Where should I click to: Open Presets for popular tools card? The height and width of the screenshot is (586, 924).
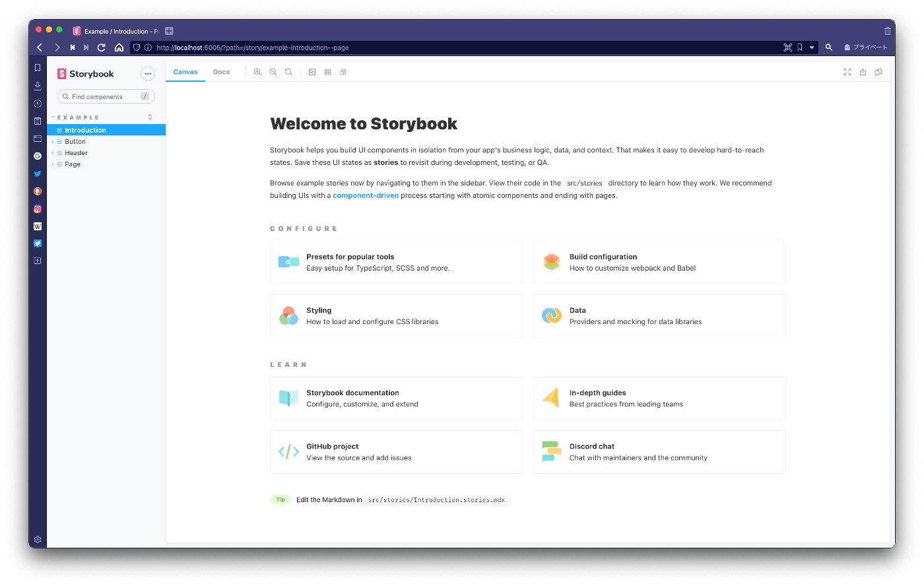(396, 263)
